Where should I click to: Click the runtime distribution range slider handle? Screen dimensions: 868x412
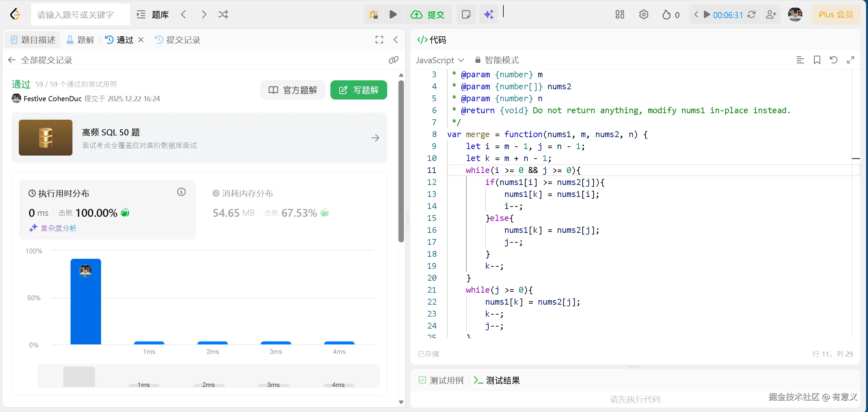coord(79,376)
